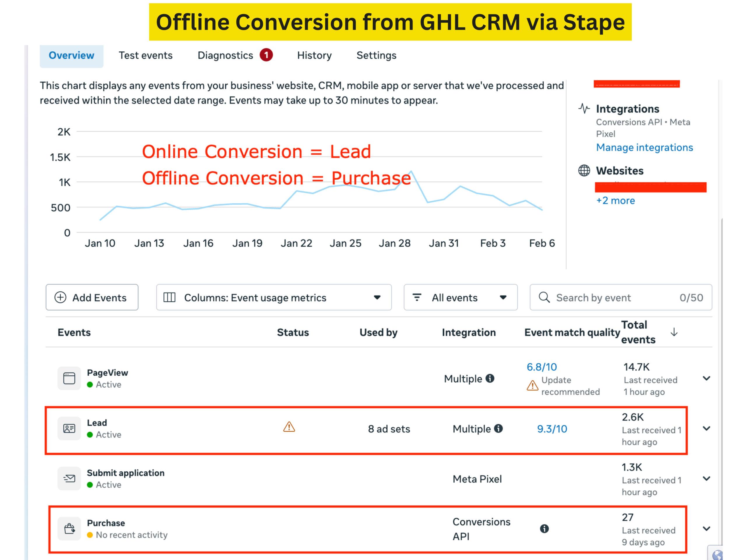Click the Lead event contact-card icon
747x560 pixels.
coord(69,428)
